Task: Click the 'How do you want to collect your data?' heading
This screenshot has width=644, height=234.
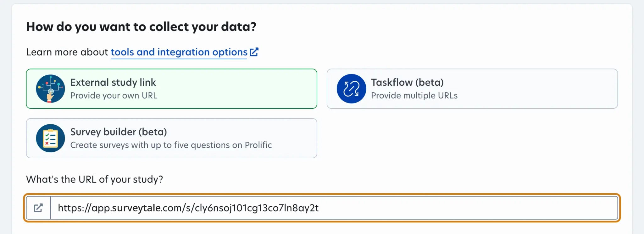Action: click(141, 27)
